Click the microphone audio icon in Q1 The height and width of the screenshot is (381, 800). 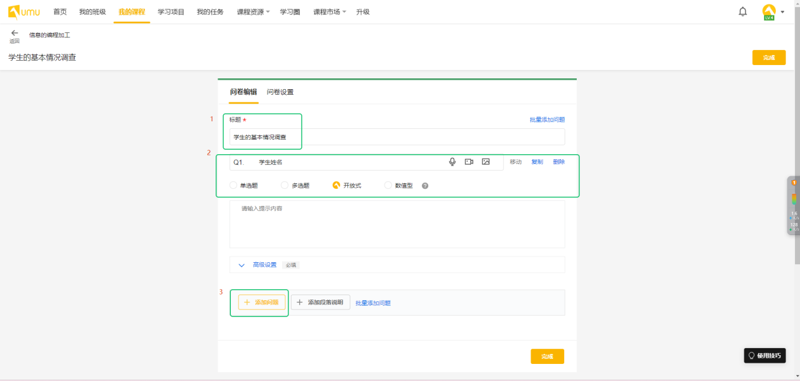[x=452, y=162]
